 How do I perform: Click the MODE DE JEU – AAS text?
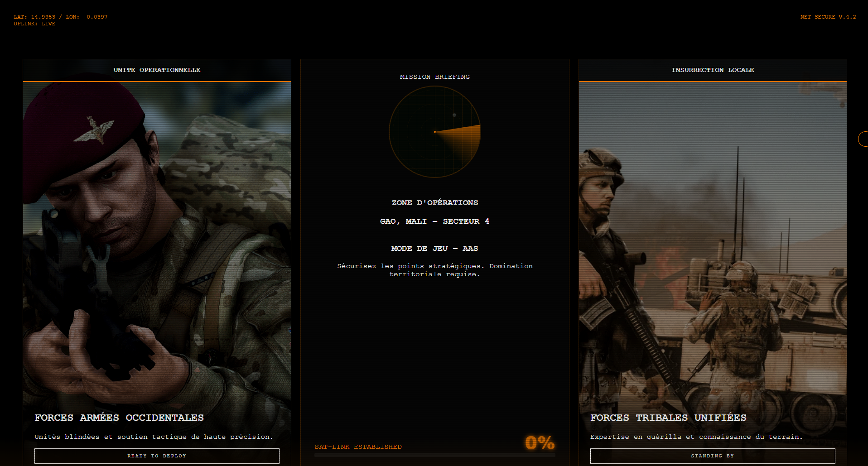[x=435, y=249]
